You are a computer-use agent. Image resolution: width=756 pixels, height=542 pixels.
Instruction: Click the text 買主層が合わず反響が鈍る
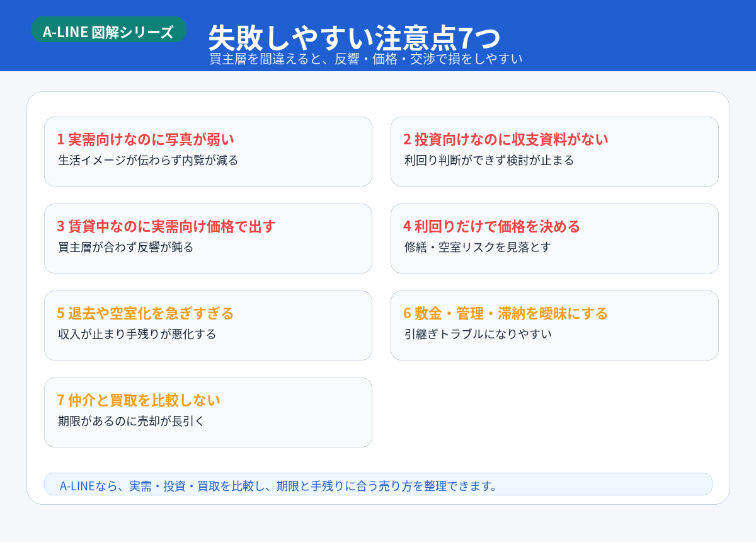(x=126, y=247)
